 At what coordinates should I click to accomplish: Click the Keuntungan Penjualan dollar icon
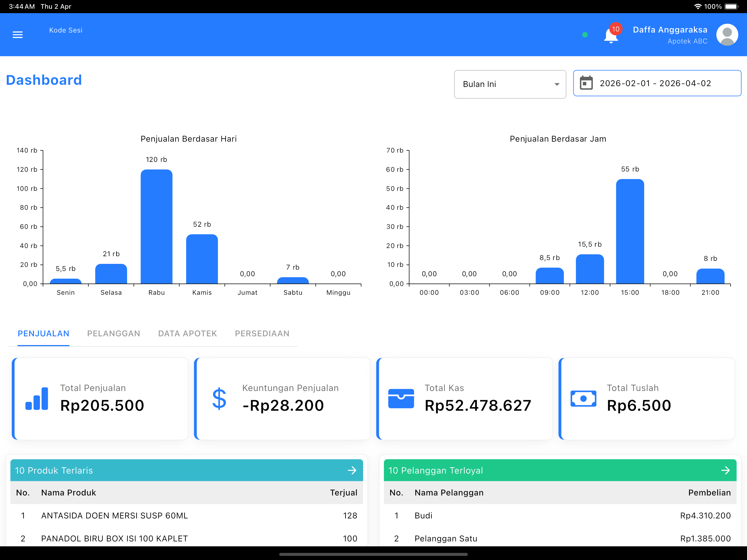pyautogui.click(x=219, y=399)
